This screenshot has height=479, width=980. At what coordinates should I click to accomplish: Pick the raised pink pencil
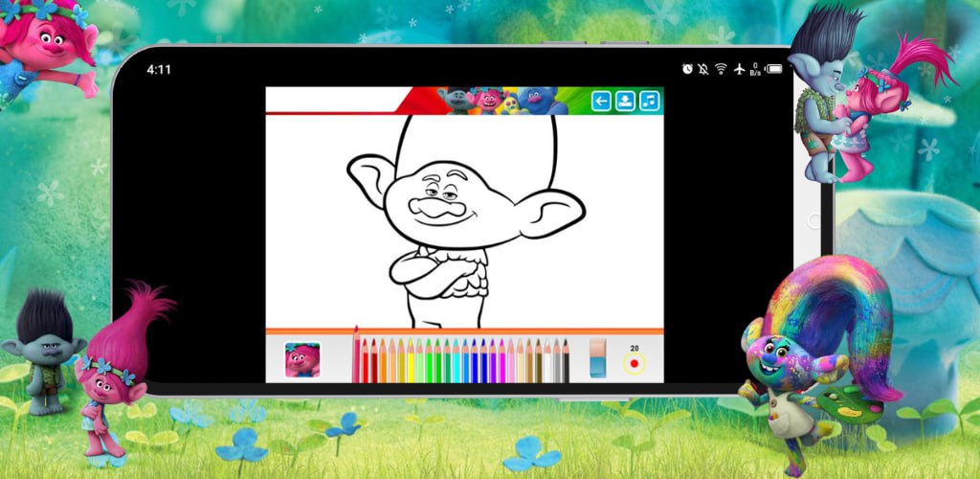[356, 354]
